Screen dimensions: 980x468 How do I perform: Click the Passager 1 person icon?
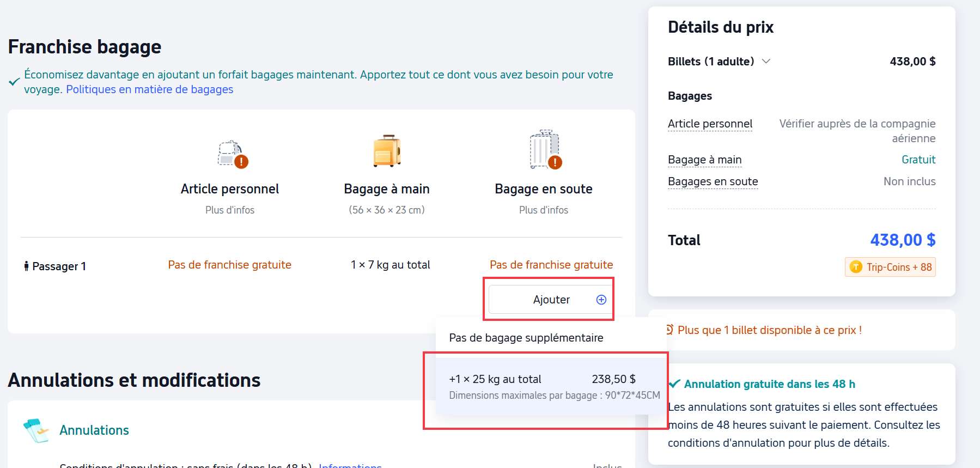26,266
